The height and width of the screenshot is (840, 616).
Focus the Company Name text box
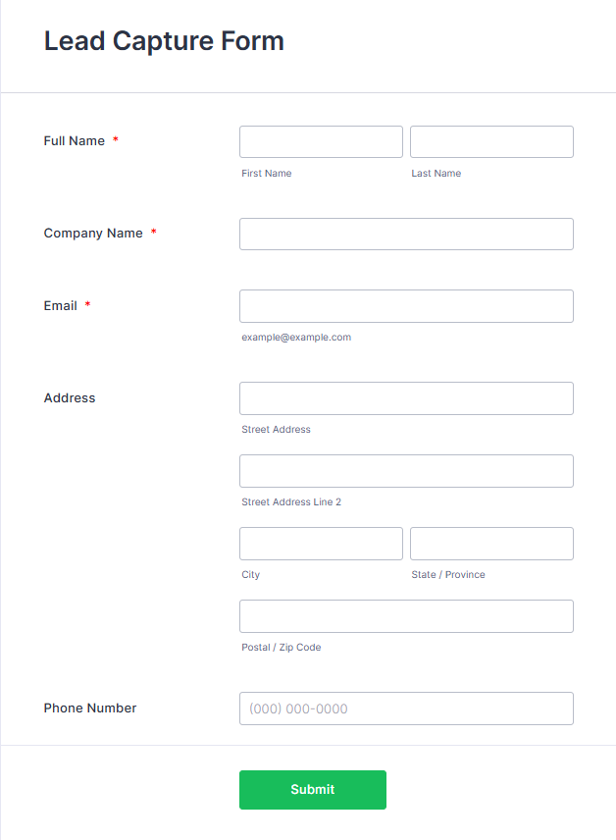tap(406, 235)
